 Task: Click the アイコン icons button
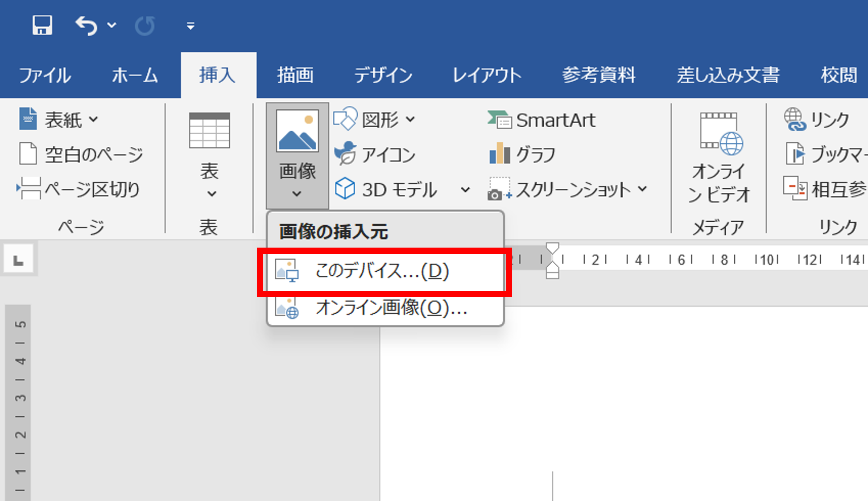coord(375,154)
